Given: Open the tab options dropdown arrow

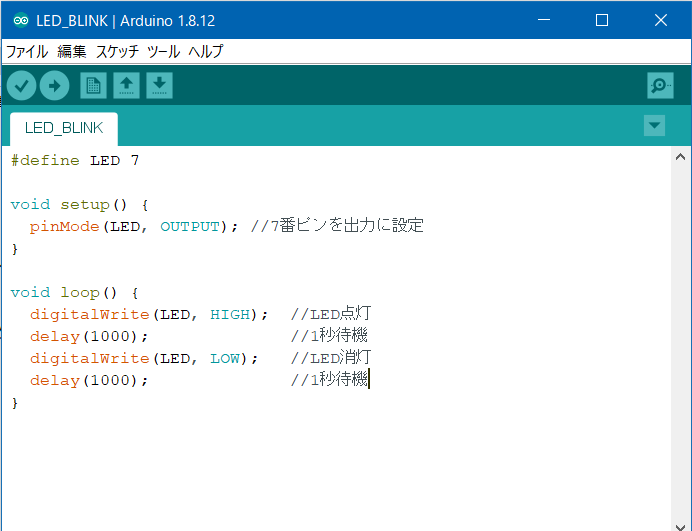Looking at the screenshot, I should coord(654,126).
